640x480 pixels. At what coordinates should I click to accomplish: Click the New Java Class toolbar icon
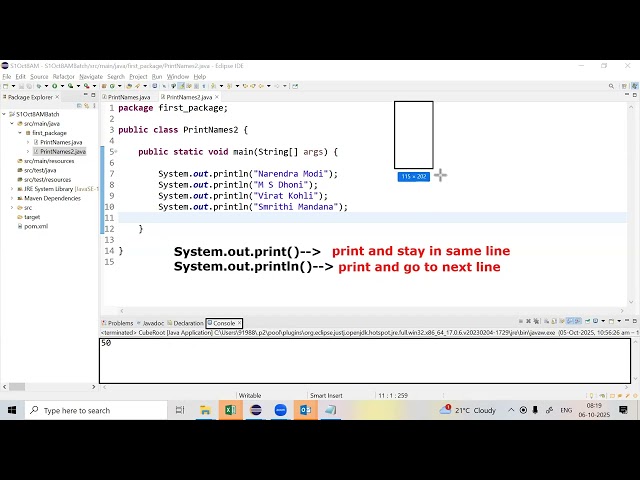point(112,86)
